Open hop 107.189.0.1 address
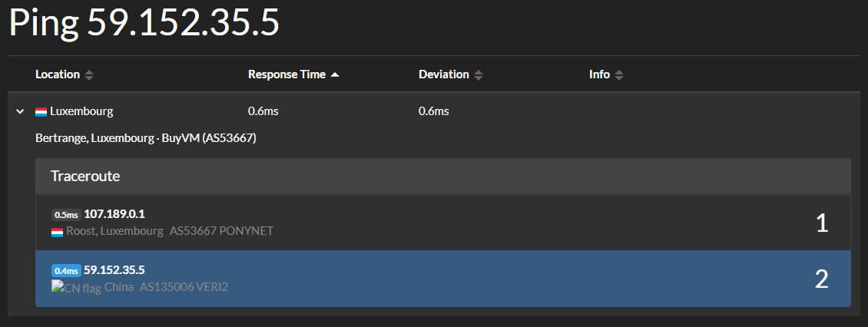This screenshot has width=868, height=327. (x=114, y=214)
